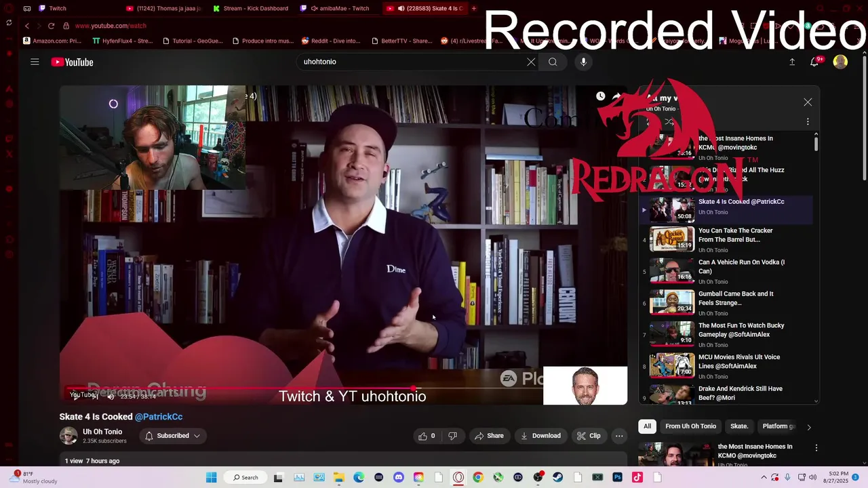The height and width of the screenshot is (488, 868).
Task: Clear the search box text
Action: pyautogui.click(x=531, y=62)
